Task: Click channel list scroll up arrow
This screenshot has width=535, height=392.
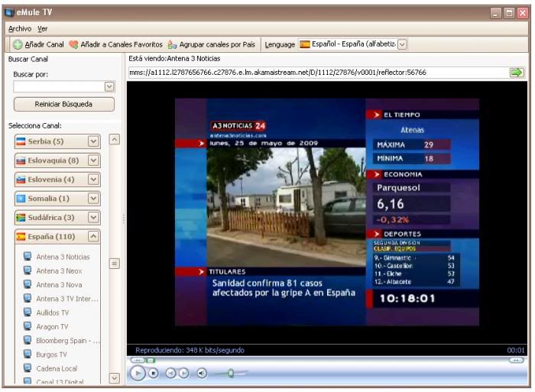Action: (115, 139)
